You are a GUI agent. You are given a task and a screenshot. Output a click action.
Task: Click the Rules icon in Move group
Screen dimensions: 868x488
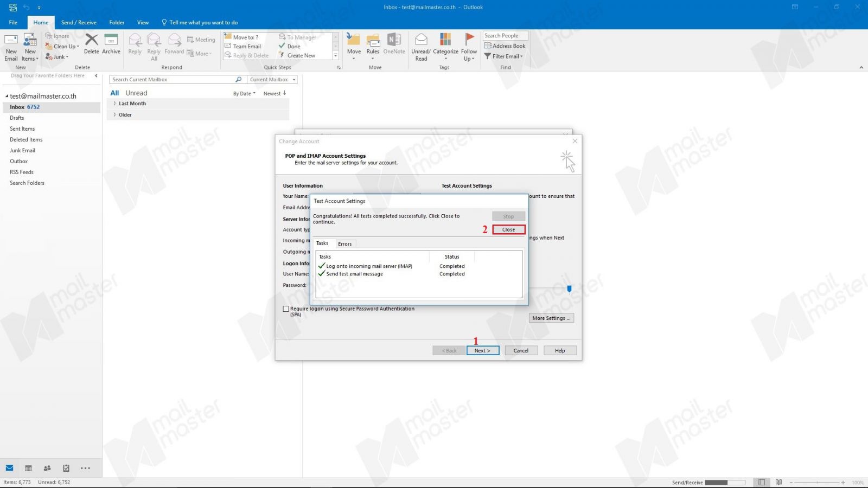click(x=373, y=41)
